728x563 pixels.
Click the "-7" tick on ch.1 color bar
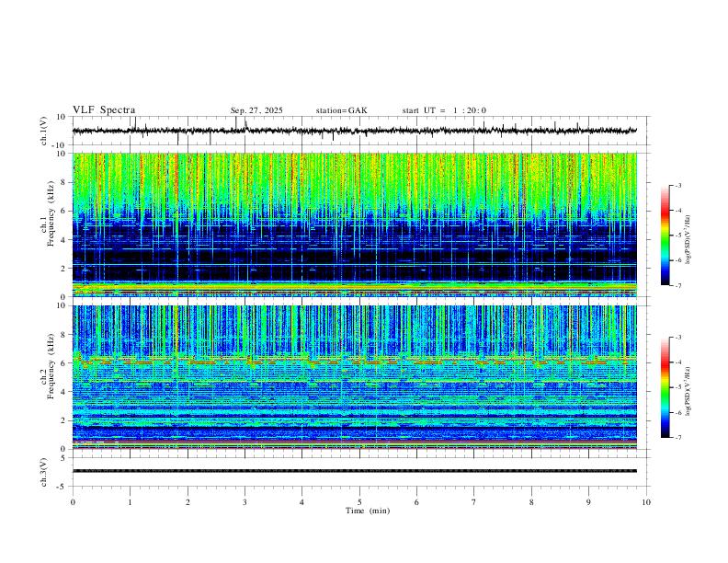(x=678, y=285)
